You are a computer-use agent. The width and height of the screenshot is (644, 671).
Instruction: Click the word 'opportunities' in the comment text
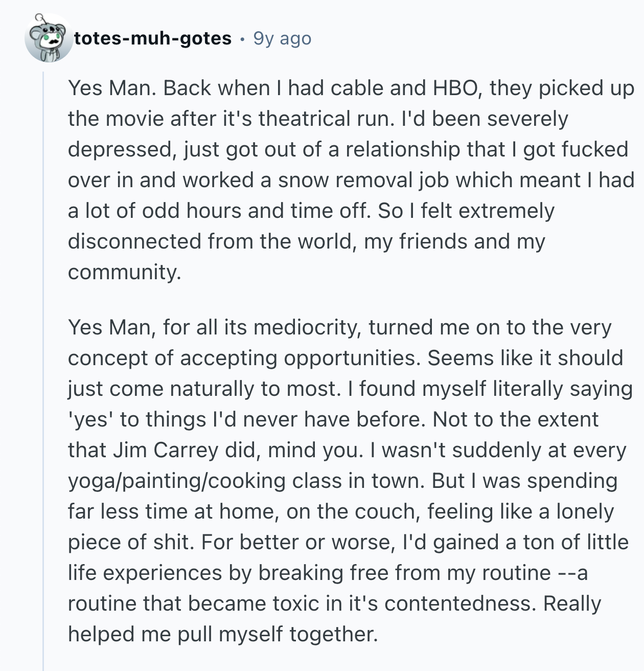(352, 358)
